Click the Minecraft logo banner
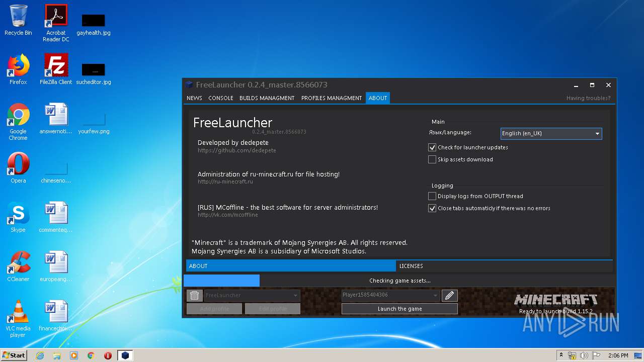This screenshot has height=362, width=644. [x=555, y=300]
